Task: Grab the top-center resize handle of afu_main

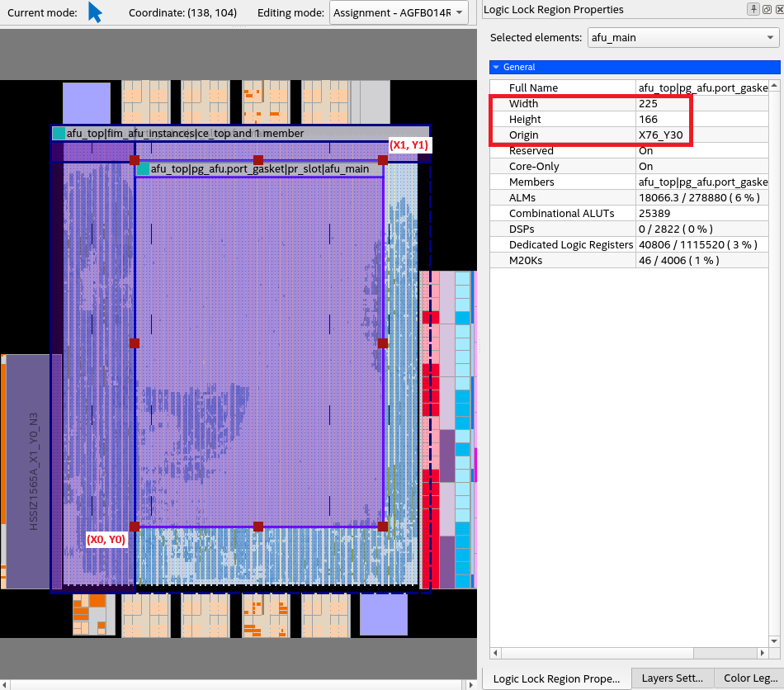Action: click(258, 159)
